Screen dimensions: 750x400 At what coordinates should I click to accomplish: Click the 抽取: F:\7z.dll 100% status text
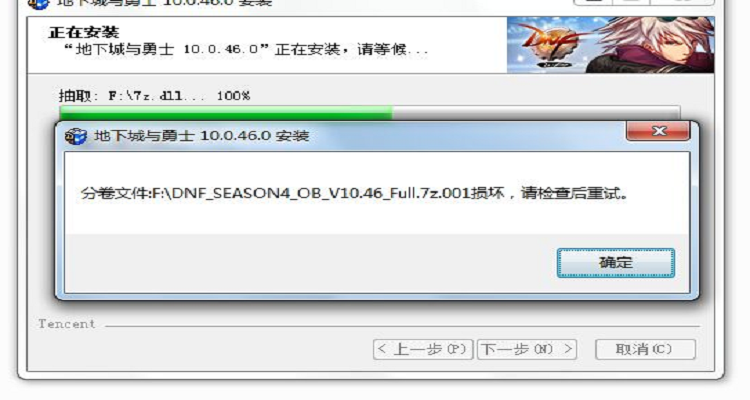click(154, 96)
